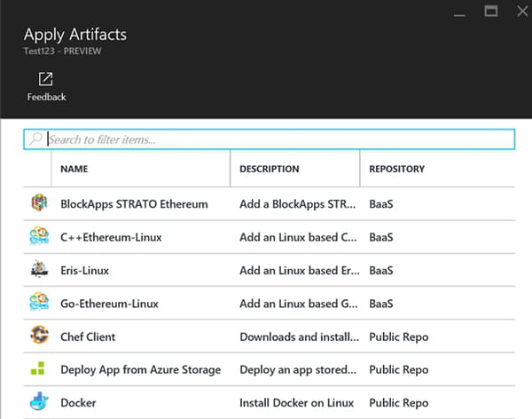The height and width of the screenshot is (419, 532).
Task: Sort by the DESCRIPTION column header
Action: pyautogui.click(x=270, y=169)
